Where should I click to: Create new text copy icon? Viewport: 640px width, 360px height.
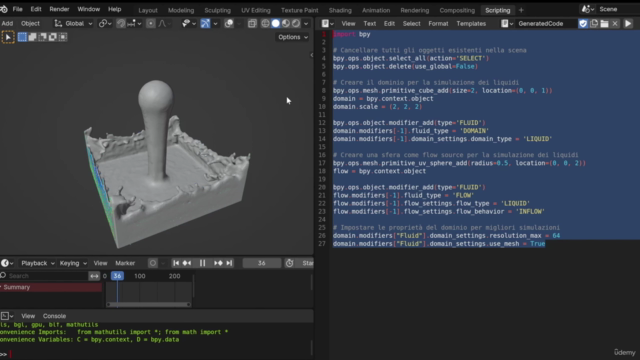[x=594, y=24]
